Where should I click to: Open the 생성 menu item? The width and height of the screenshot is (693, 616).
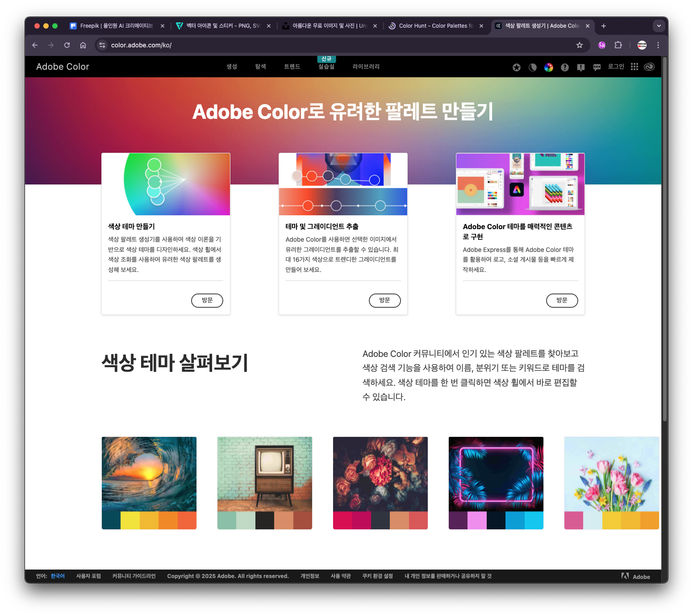tap(232, 67)
